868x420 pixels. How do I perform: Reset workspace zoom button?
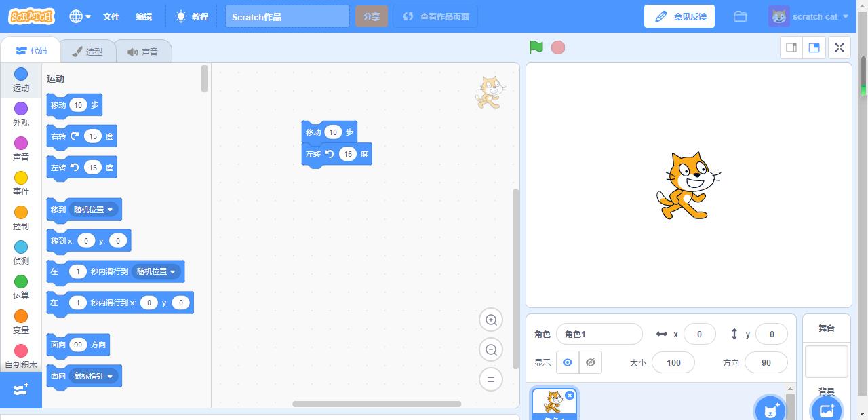pyautogui.click(x=491, y=379)
